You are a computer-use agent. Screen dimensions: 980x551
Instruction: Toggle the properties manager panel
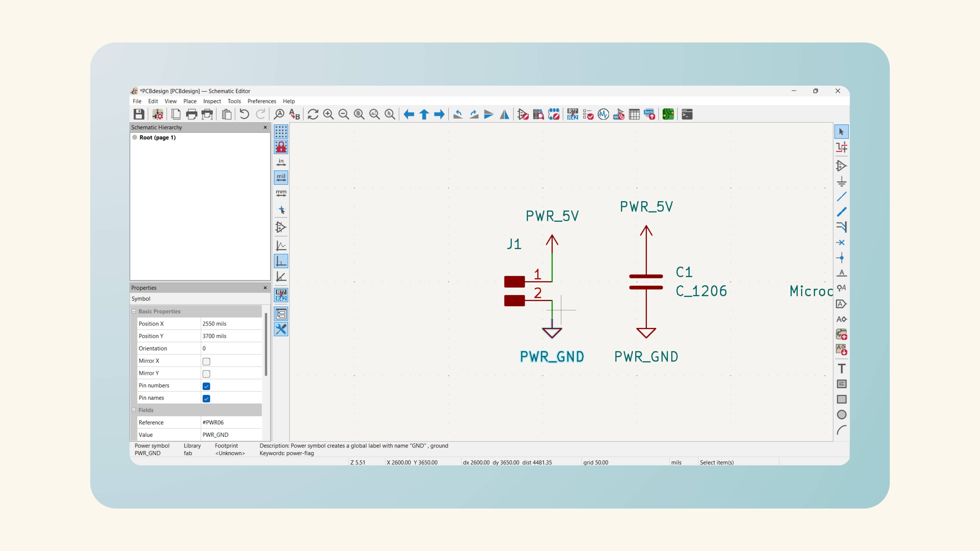(x=281, y=329)
